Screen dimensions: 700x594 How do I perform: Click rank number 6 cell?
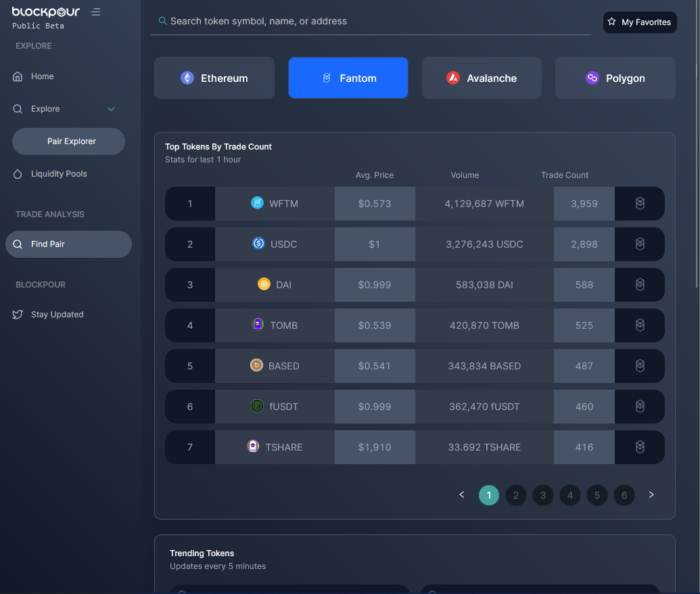click(190, 407)
